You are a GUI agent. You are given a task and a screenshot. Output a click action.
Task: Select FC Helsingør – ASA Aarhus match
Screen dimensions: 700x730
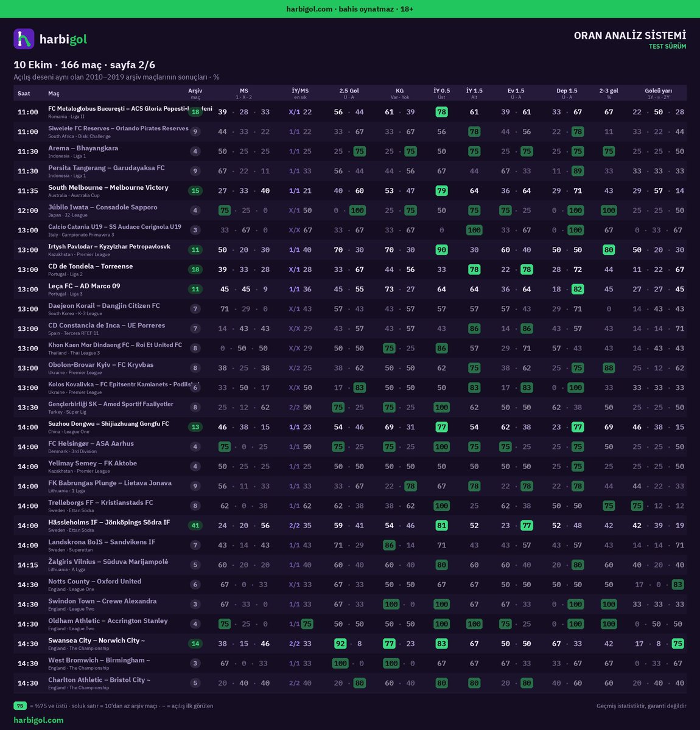[x=350, y=447]
